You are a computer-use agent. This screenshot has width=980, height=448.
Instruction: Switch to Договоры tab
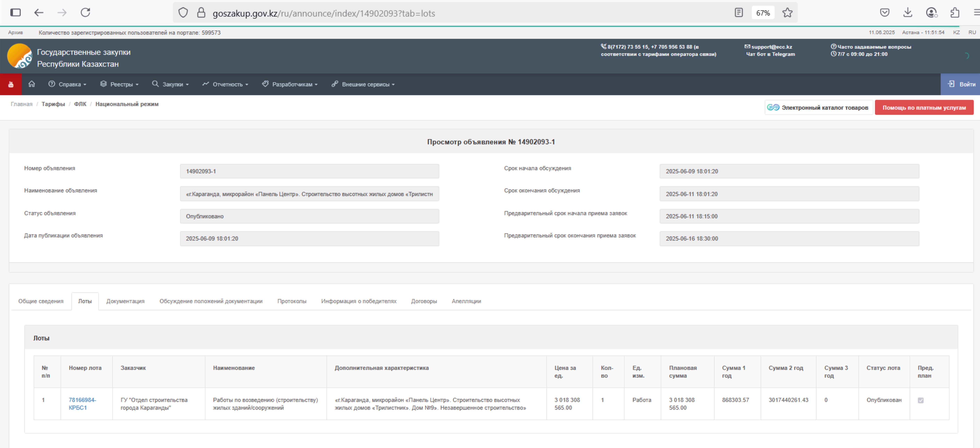pyautogui.click(x=424, y=301)
